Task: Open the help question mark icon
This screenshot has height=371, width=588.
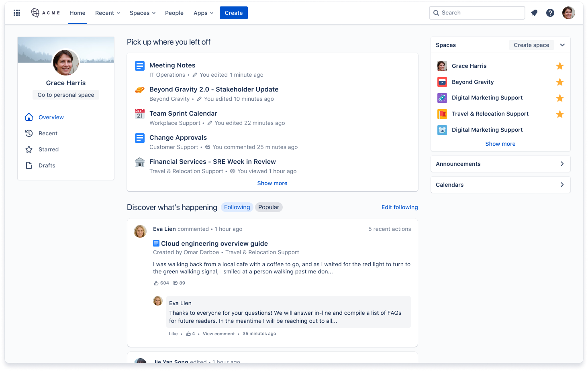Action: click(x=550, y=12)
